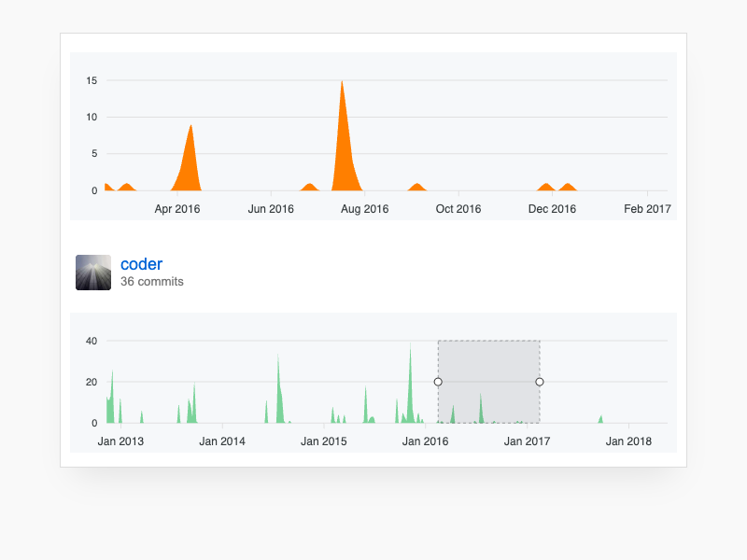Viewport: 747px width, 560px height.
Task: Click the 'Apr 2016' axis label
Action: coord(177,208)
